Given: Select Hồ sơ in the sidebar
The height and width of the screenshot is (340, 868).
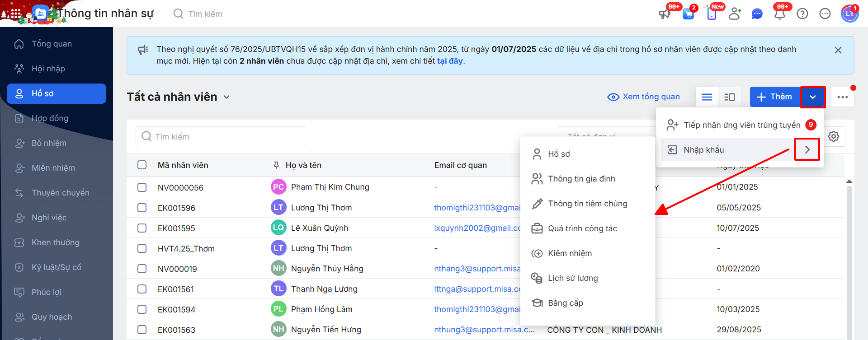Looking at the screenshot, I should 57,93.
